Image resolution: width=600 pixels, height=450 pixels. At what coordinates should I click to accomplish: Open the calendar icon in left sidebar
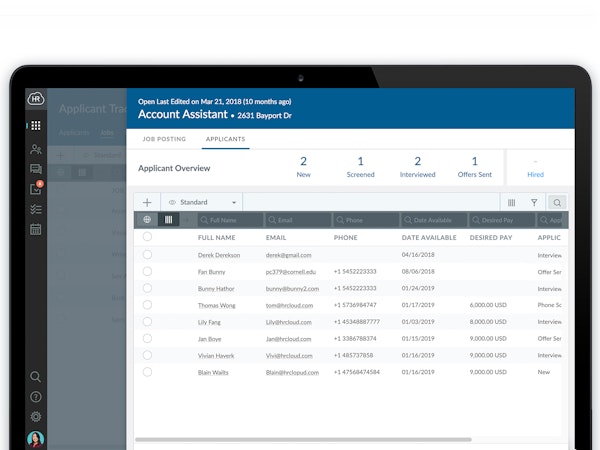(x=36, y=229)
